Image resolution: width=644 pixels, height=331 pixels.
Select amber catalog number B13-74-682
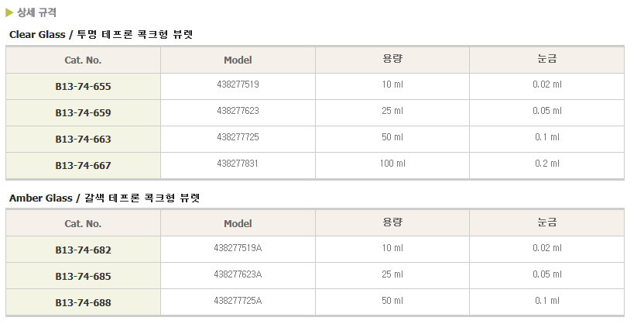[83, 250]
